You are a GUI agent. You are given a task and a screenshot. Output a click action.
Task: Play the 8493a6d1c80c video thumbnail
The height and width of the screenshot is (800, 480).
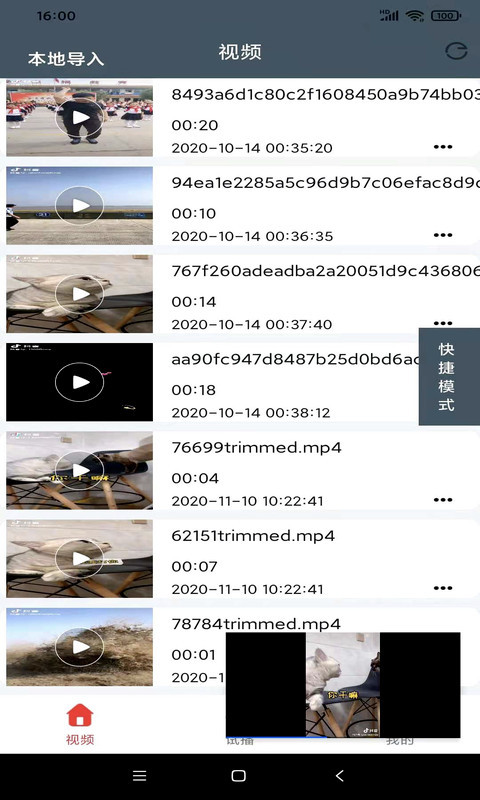point(80,117)
